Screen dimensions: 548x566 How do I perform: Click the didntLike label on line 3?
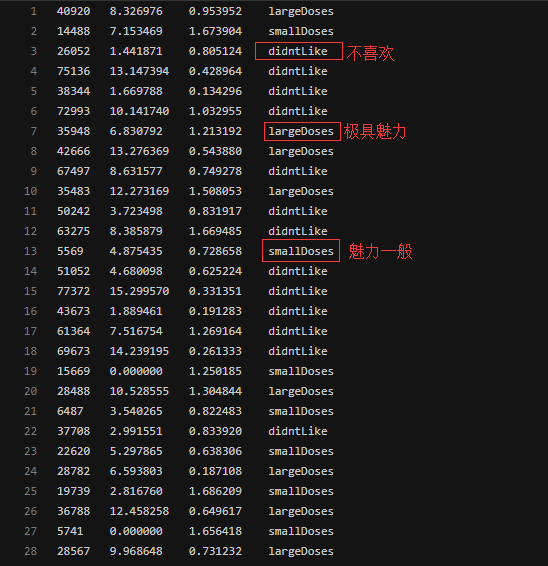298,51
